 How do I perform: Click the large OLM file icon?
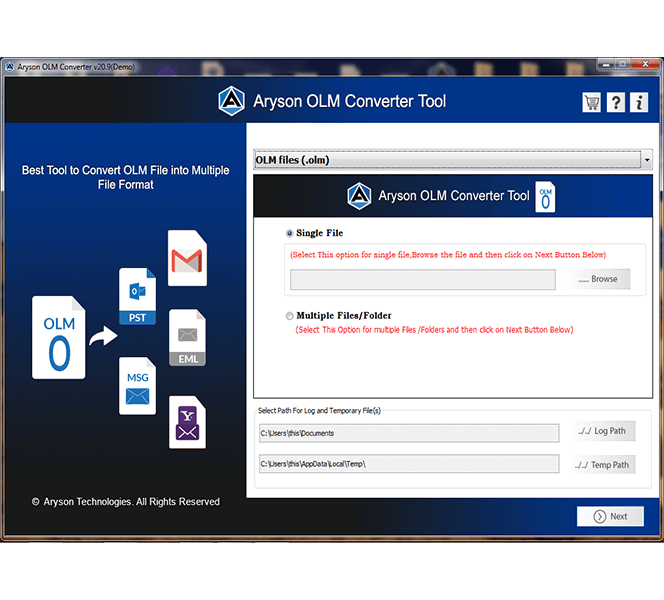58,337
